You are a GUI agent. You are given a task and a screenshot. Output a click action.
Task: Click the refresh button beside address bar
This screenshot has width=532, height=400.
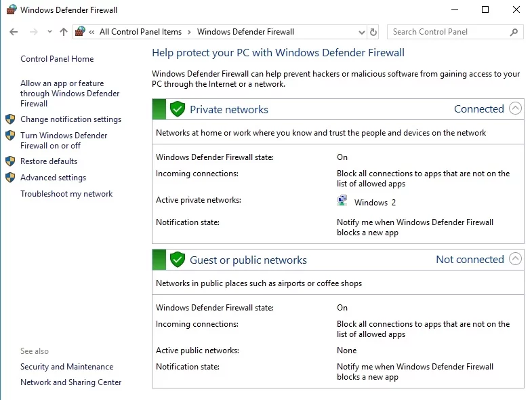coord(373,32)
